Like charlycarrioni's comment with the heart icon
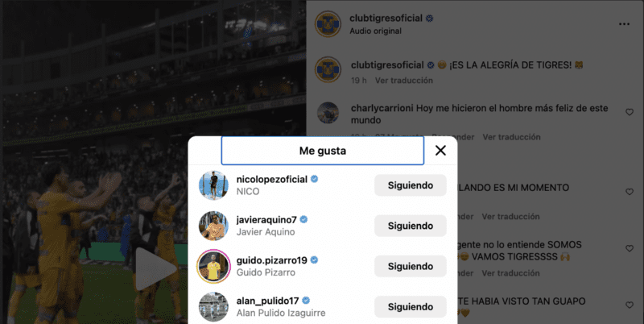 630,112
